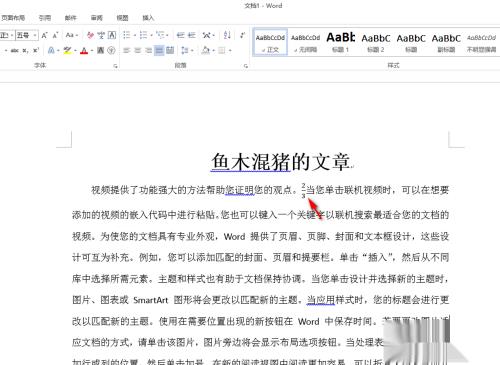Toggle superscript formatting
Screen dimensions: 500x365
point(36,50)
